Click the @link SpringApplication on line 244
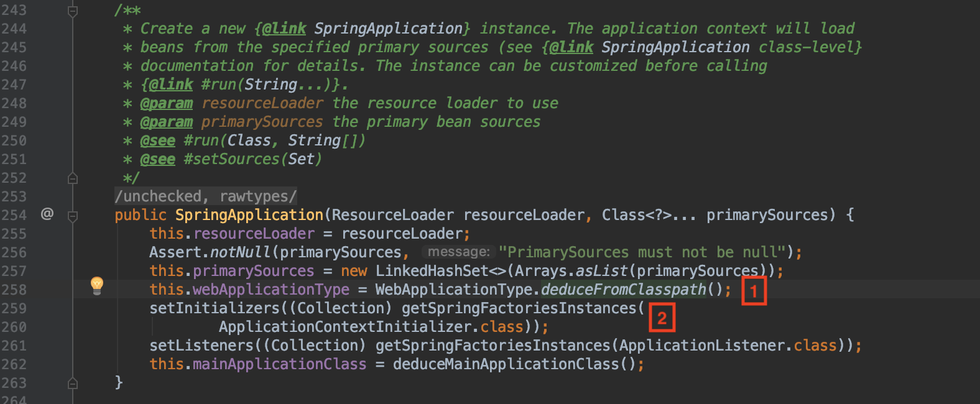Screen dimensions: 980x404 point(363,29)
